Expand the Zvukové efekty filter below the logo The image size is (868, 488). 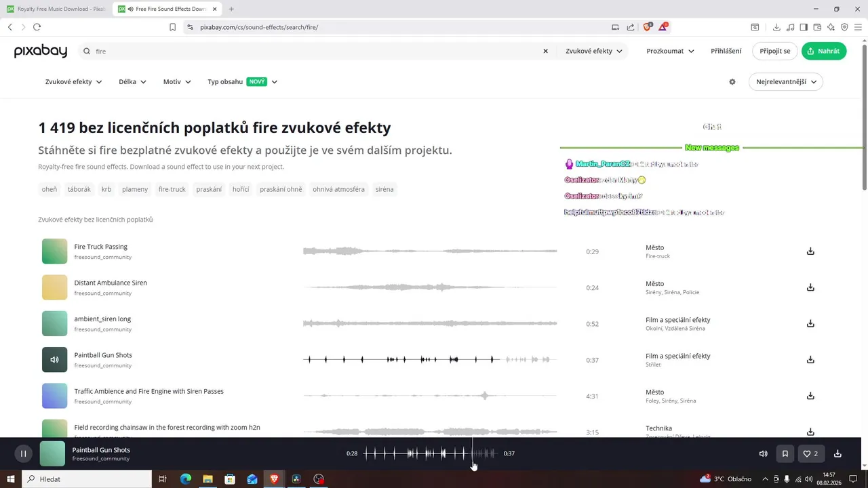click(73, 82)
